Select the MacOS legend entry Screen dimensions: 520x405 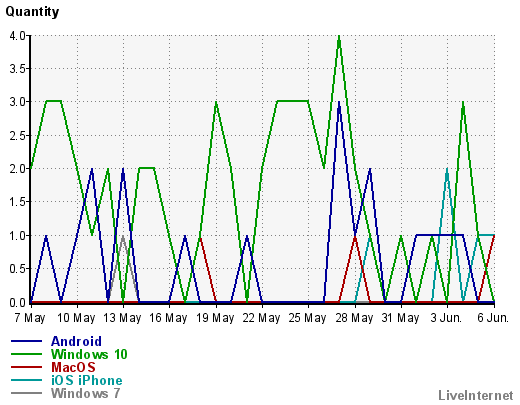[73, 367]
